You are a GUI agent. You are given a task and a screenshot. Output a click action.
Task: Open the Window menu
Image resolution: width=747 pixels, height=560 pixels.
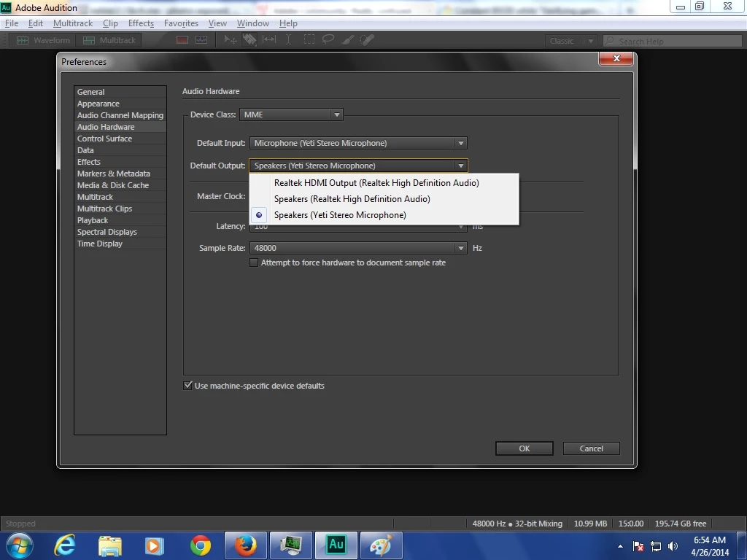point(253,23)
